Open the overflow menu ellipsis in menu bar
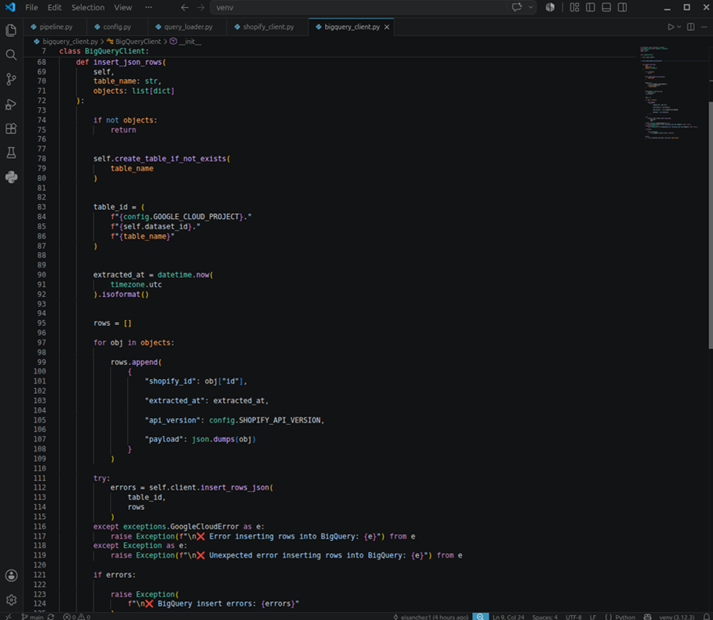This screenshot has width=713, height=620. point(149,7)
